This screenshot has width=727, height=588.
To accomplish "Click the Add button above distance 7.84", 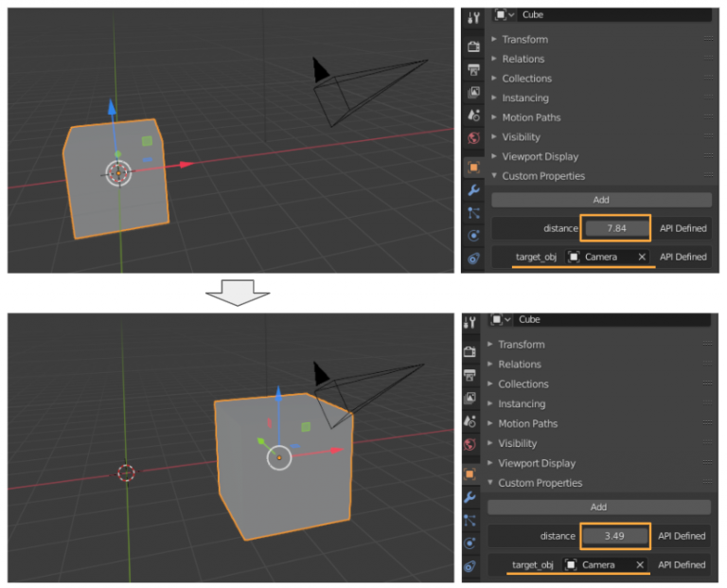I will tap(601, 200).
